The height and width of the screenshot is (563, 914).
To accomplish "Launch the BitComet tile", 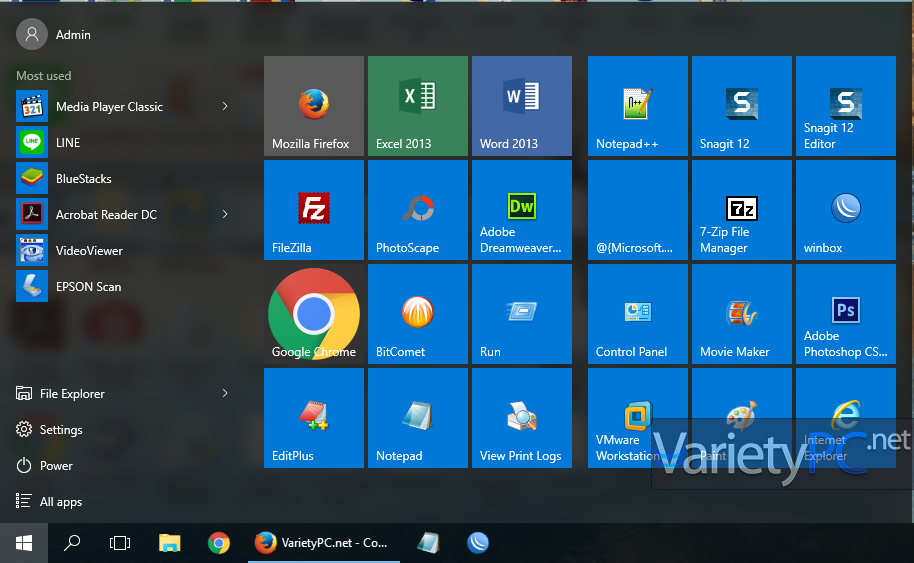I will [x=417, y=314].
